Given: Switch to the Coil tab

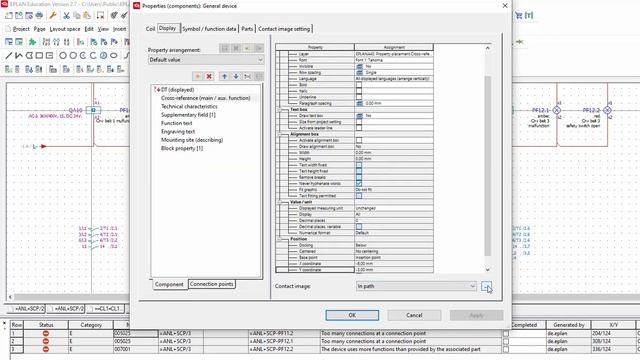Looking at the screenshot, I should pos(151,29).
